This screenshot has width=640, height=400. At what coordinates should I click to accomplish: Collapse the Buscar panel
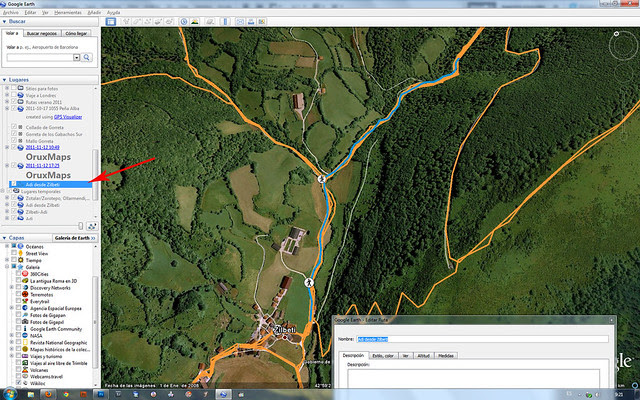(x=4, y=22)
